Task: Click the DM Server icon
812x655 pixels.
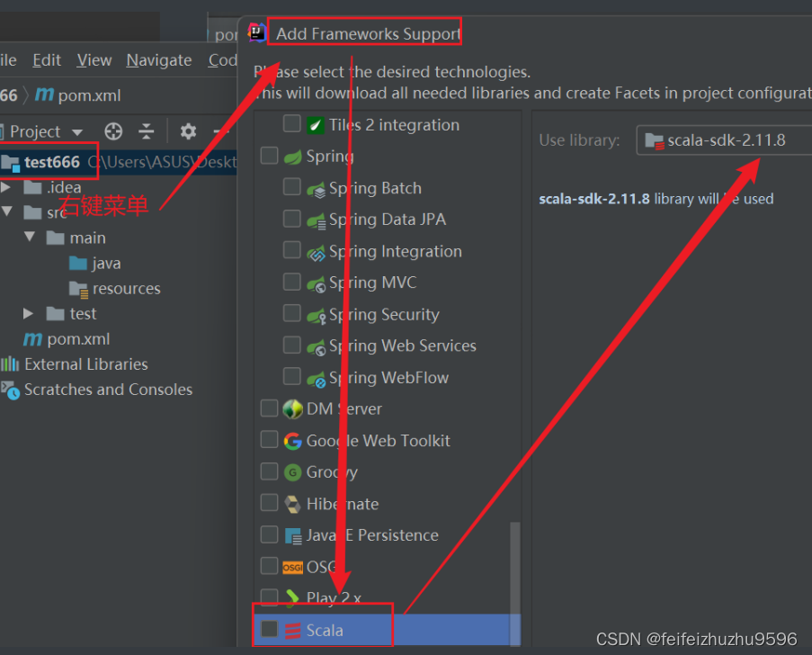Action: [292, 409]
